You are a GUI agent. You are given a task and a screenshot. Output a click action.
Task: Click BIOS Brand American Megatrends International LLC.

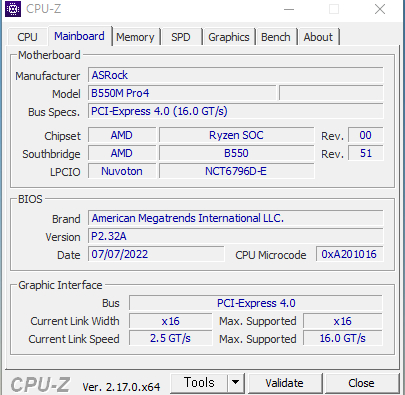pos(236,218)
